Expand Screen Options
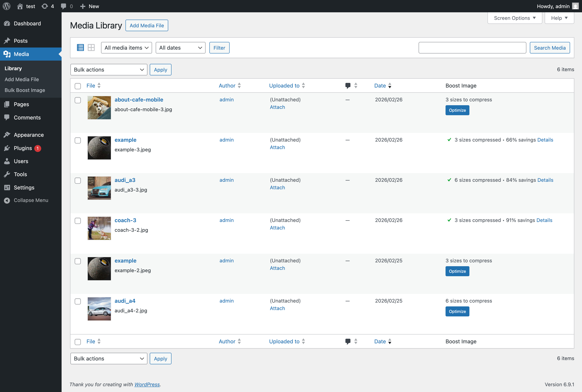582x392 pixels. tap(514, 18)
